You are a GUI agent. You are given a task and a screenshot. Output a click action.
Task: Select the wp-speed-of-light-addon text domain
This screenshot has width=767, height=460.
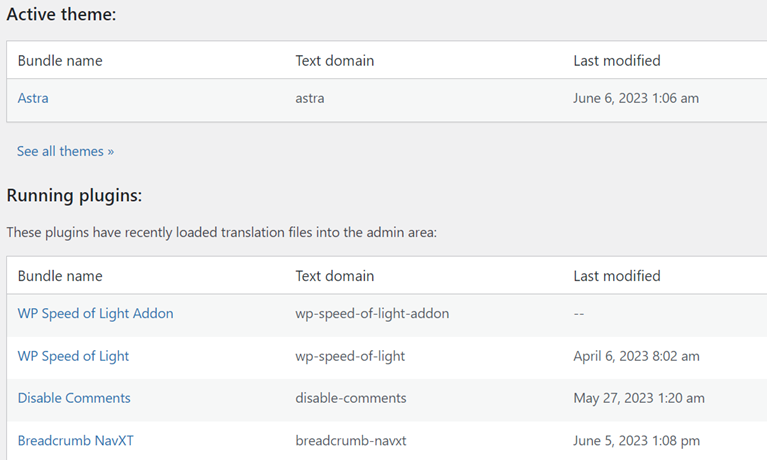coord(372,314)
